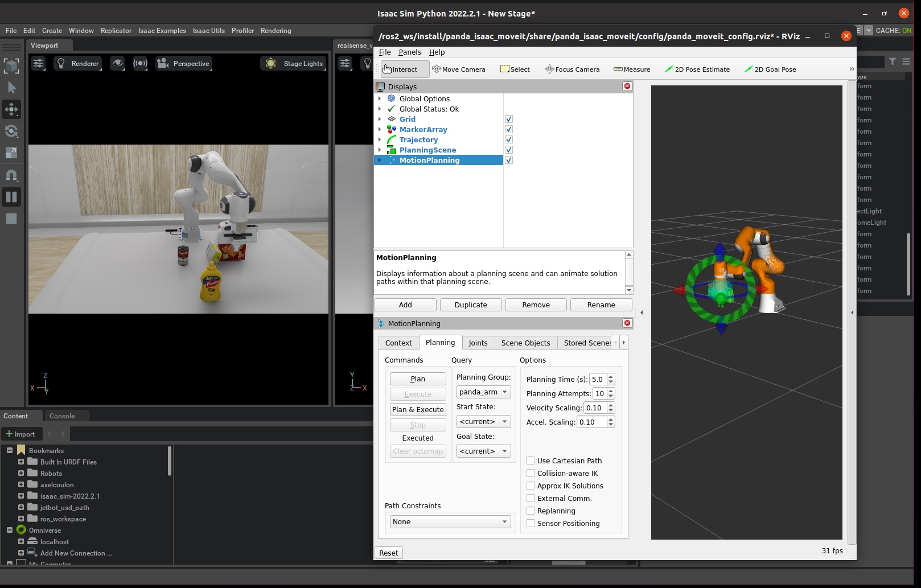Open the Stage Lights menu

point(294,64)
